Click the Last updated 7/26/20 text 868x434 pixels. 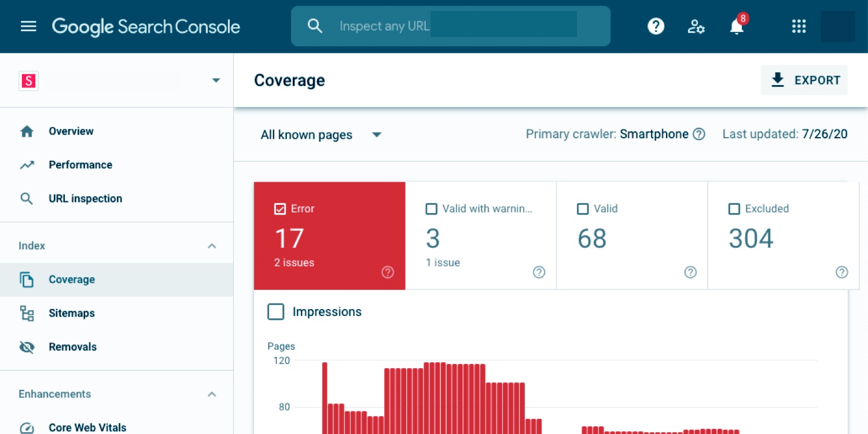[785, 134]
